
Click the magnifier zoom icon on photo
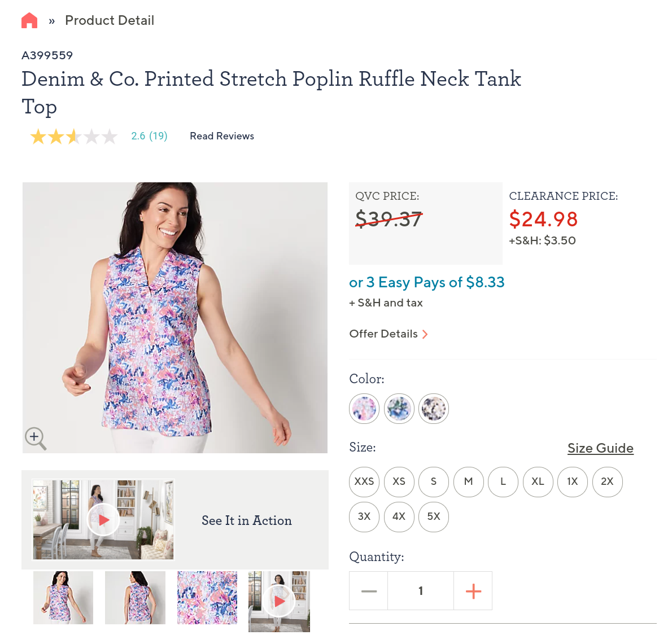(x=35, y=437)
